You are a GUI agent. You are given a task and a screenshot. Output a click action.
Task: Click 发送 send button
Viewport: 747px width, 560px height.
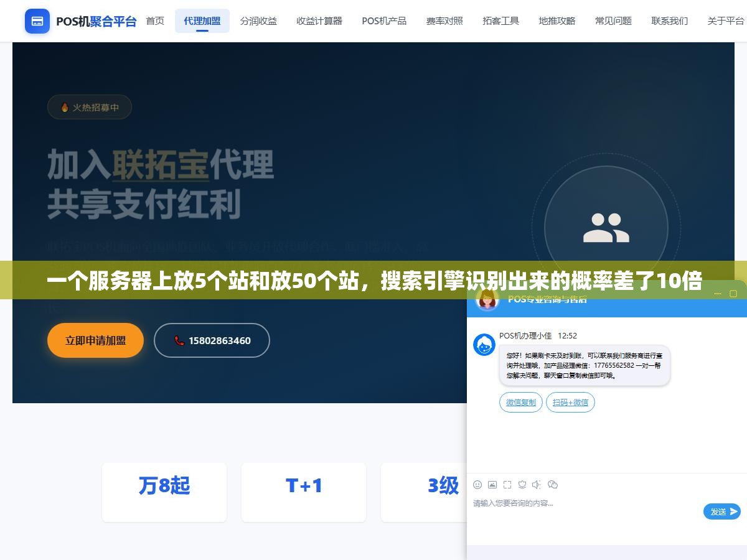tap(722, 511)
